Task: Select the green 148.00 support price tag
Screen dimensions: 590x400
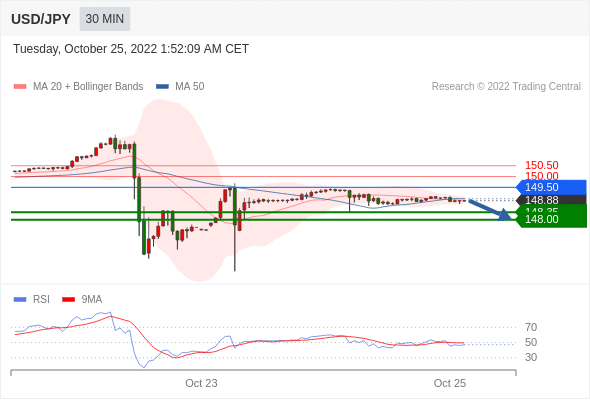Action: pos(551,219)
